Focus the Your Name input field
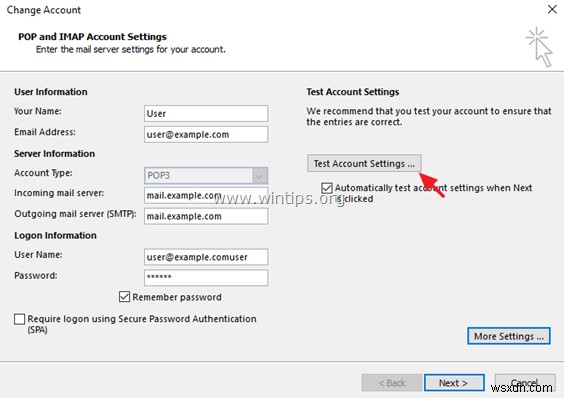The image size is (564, 398). 206,114
